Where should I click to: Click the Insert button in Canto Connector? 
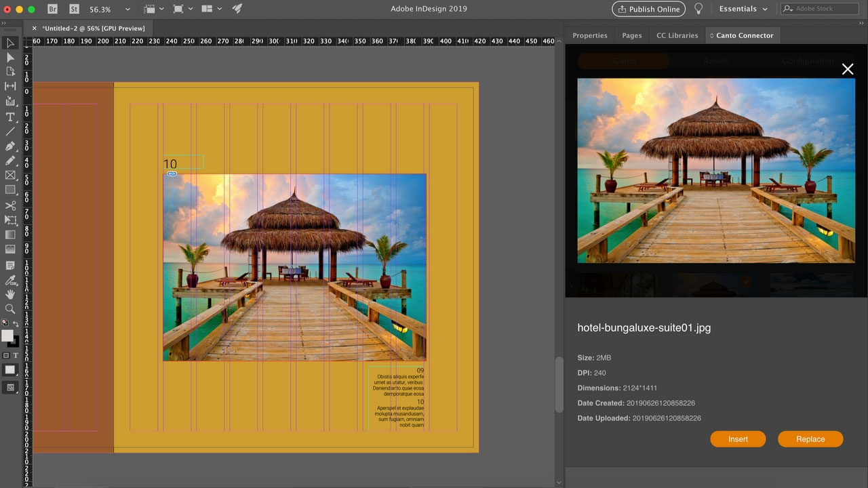click(738, 439)
